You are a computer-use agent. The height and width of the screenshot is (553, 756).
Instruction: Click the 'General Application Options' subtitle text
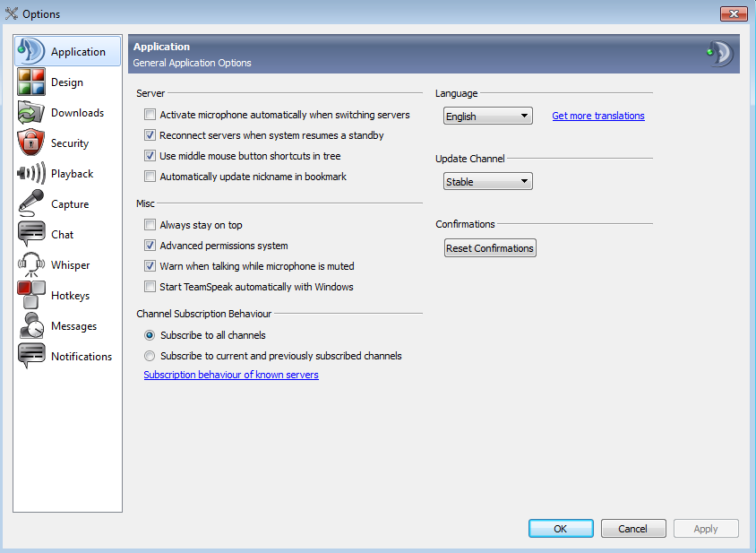tap(192, 63)
